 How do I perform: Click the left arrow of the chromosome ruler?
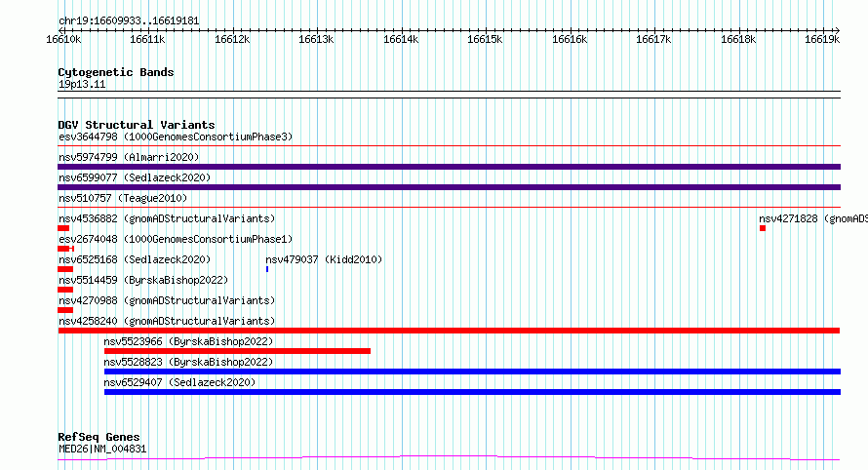coord(59,30)
